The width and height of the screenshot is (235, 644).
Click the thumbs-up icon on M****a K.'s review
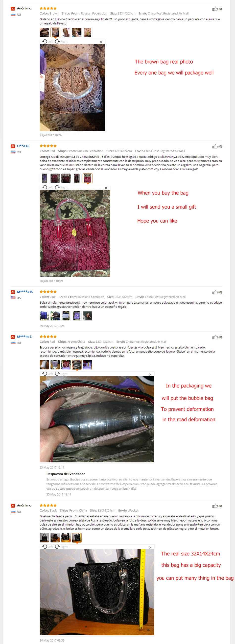click(215, 292)
